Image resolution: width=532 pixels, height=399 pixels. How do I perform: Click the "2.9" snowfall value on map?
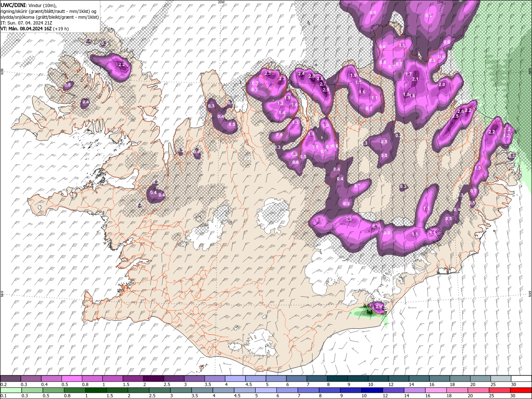[326, 90]
